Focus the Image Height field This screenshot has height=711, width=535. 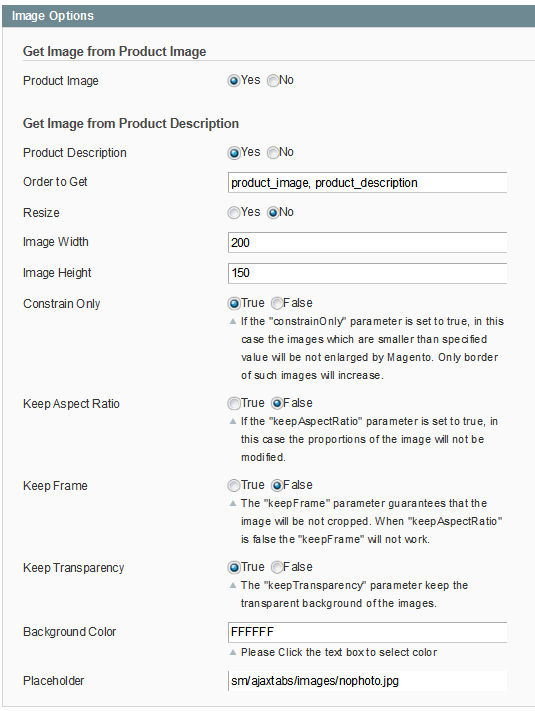coord(367,273)
